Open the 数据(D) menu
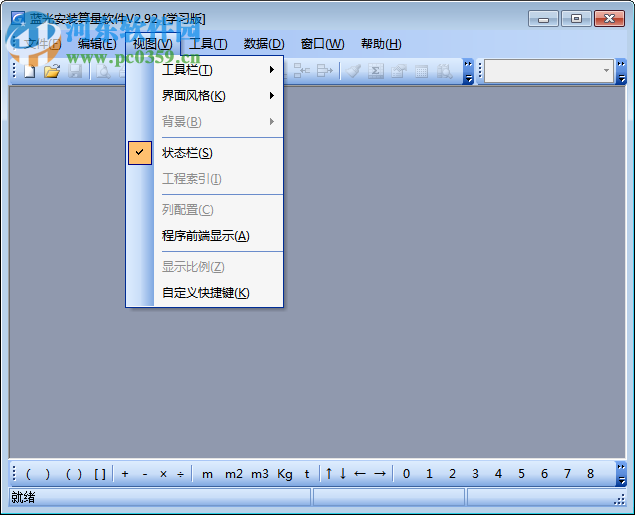 pyautogui.click(x=264, y=44)
